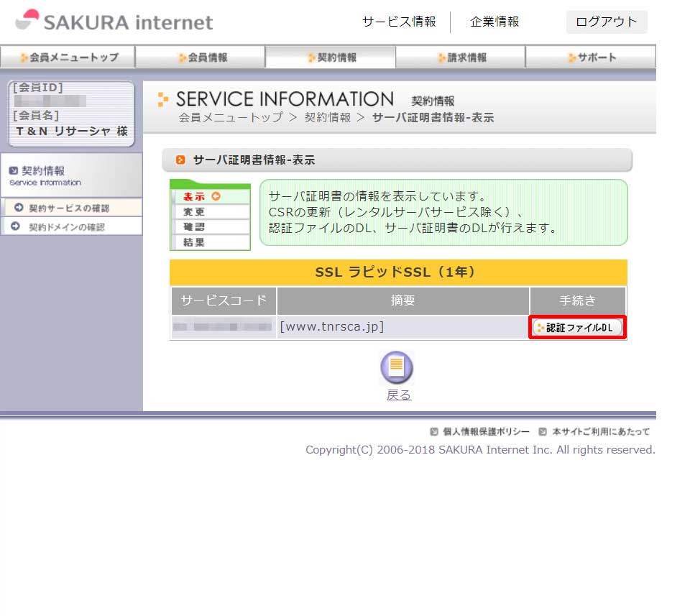Click the ログアウト button
Image resolution: width=690 pixels, height=616 pixels.
607,22
